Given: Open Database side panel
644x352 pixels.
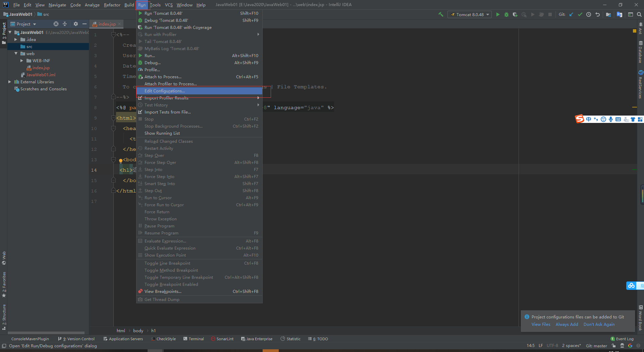Looking at the screenshot, I should (x=640, y=52).
